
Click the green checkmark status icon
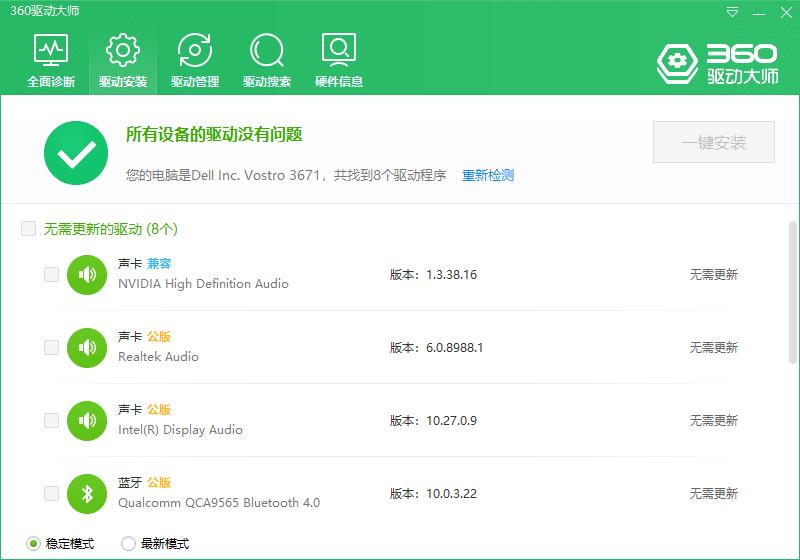pyautogui.click(x=76, y=152)
